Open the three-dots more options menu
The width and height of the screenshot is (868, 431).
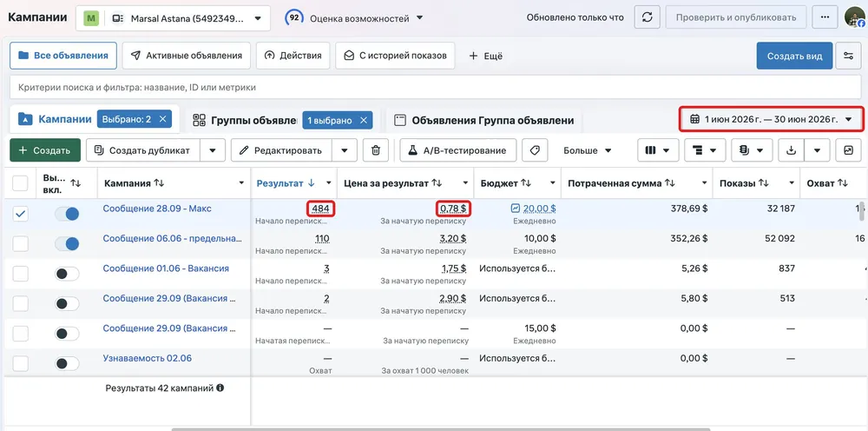point(825,17)
